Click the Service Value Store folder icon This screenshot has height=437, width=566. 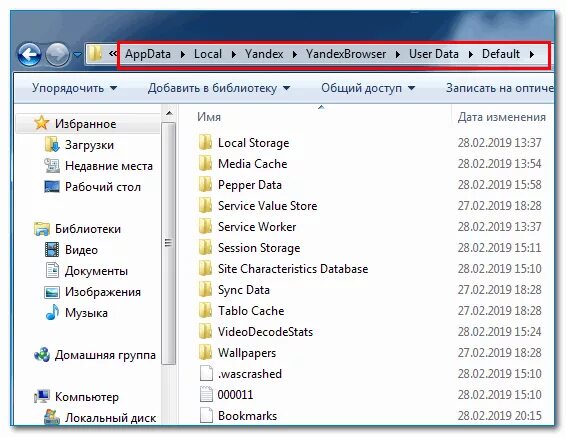(205, 206)
